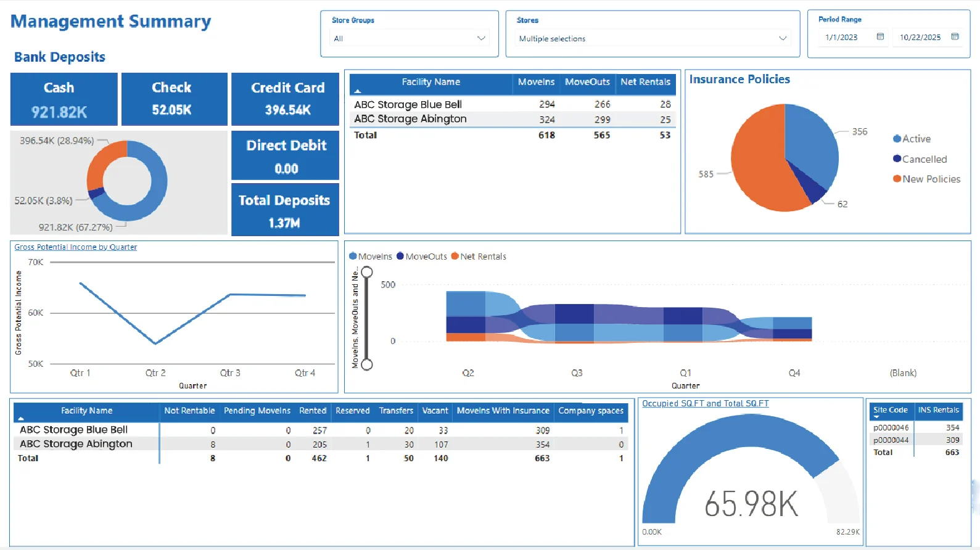Sort top table by MoveOuts column header
980x550 pixels.
point(587,82)
